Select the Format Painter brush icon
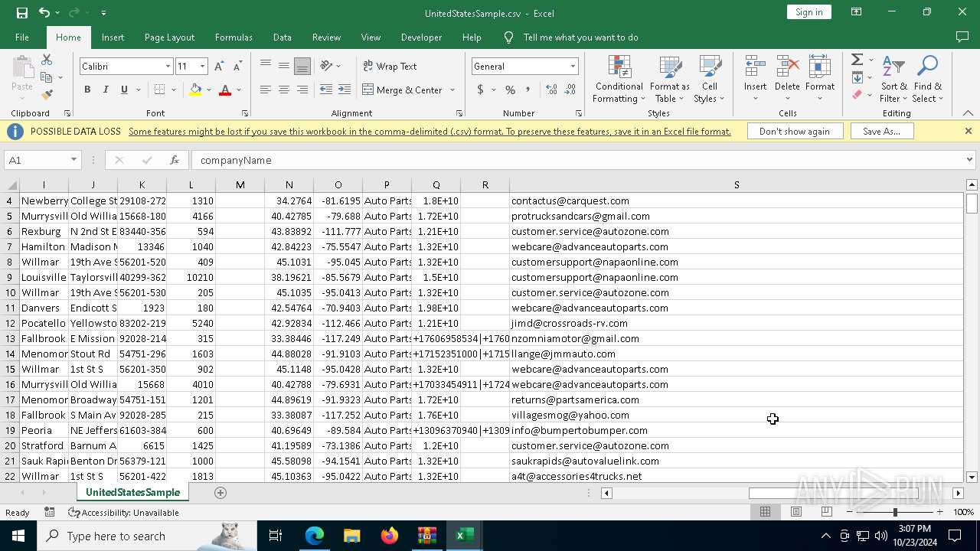 47,95
